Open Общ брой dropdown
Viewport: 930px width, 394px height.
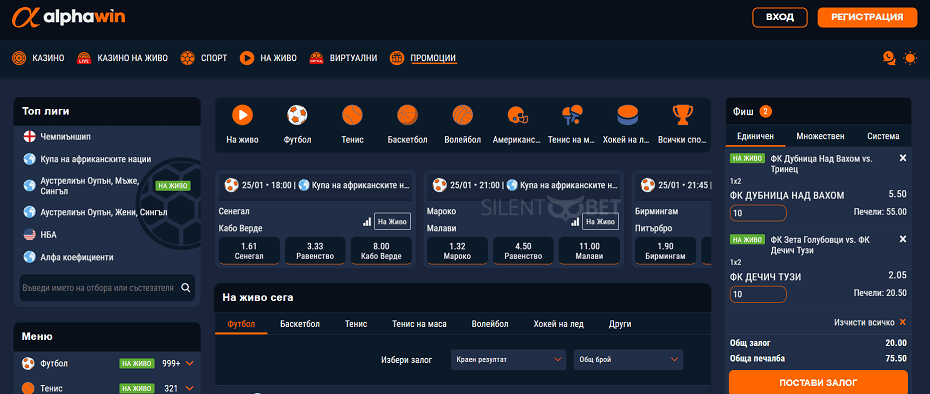pos(628,360)
